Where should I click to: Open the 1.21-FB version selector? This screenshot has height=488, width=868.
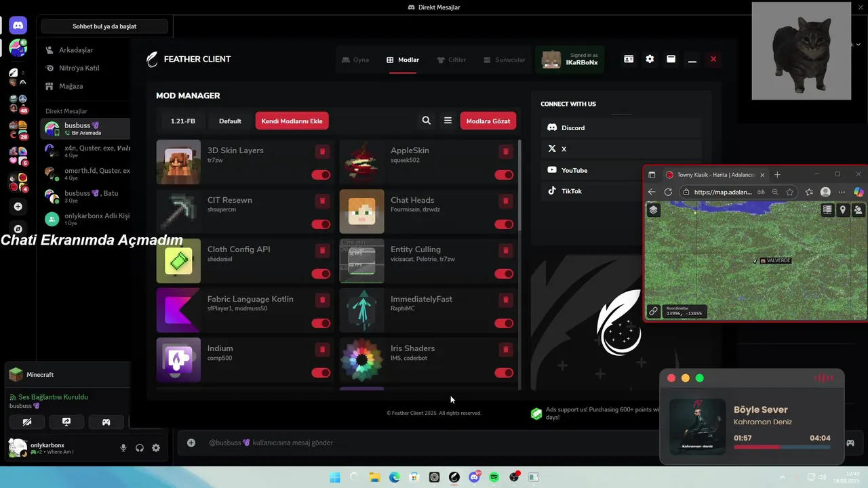pos(183,121)
